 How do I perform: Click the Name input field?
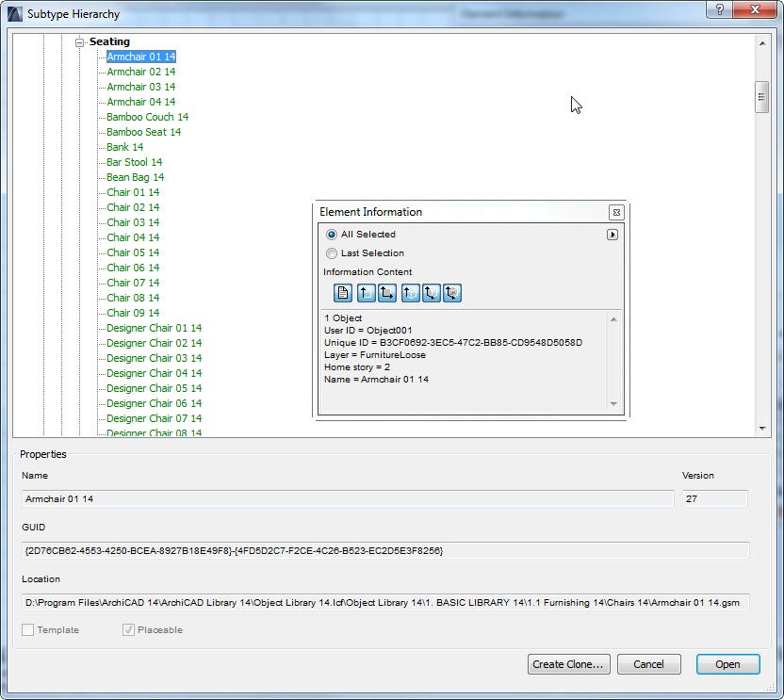click(x=348, y=498)
